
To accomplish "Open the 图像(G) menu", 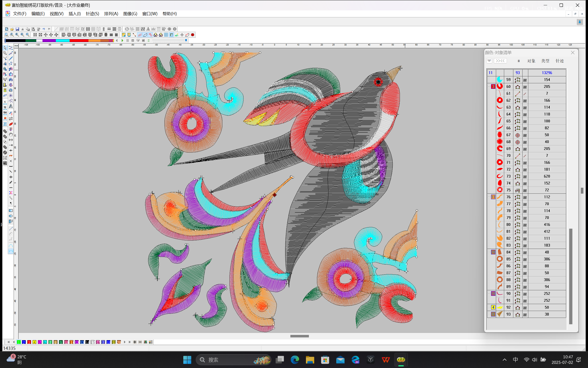I will pos(130,14).
